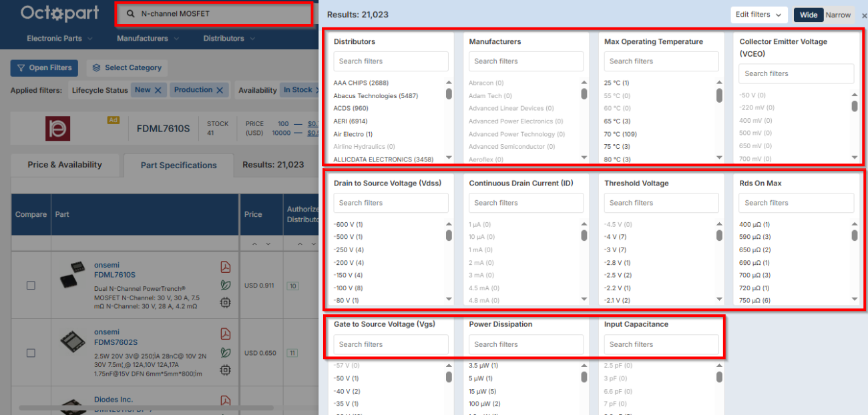Remove the New lifecycle filter chip
Image resolution: width=868 pixels, height=415 pixels.
point(158,90)
